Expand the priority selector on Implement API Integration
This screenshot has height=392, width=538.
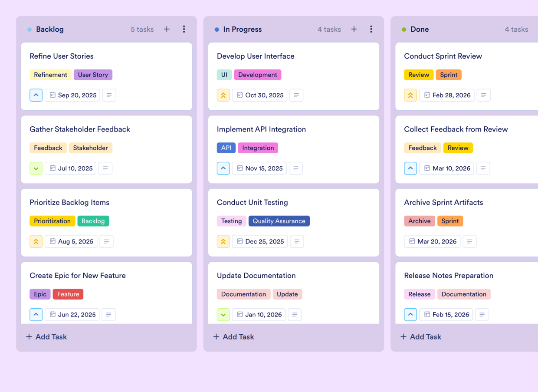(223, 168)
